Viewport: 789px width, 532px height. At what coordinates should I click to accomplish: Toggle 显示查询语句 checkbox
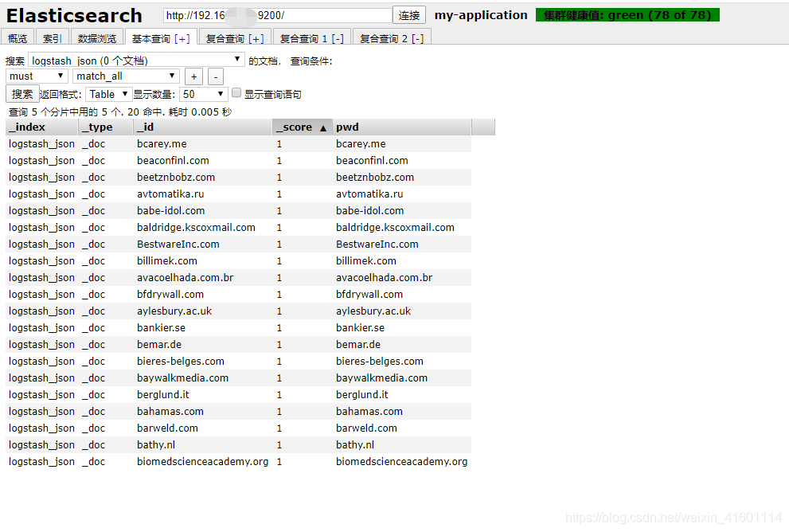point(236,92)
